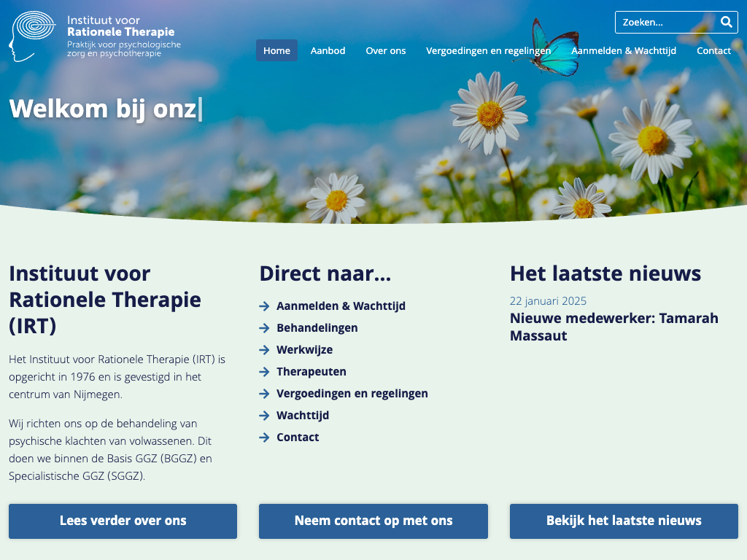The image size is (747, 560).
Task: Open the Aanbod menu
Action: (328, 50)
